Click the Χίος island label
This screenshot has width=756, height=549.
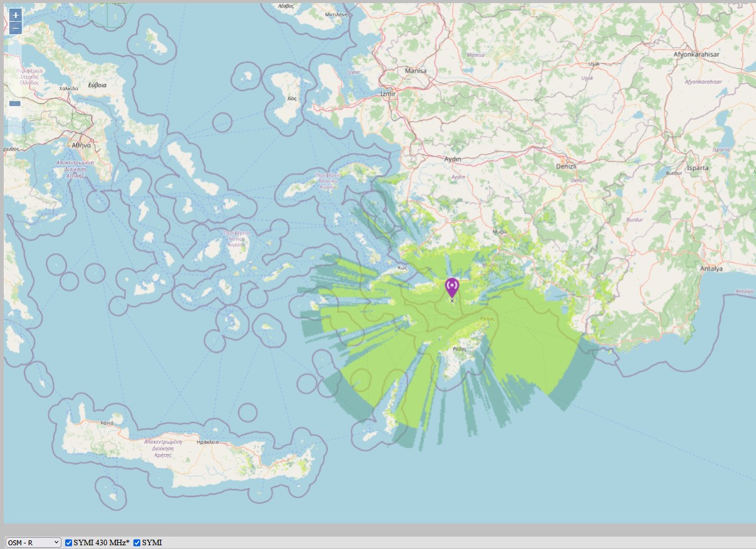pyautogui.click(x=292, y=99)
